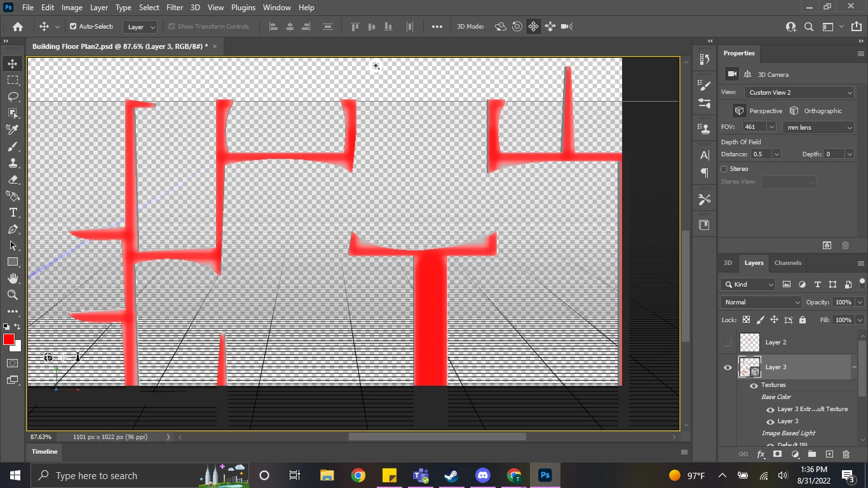This screenshot has height=488, width=868.
Task: Select the Object Selection tool
Action: coord(13,113)
